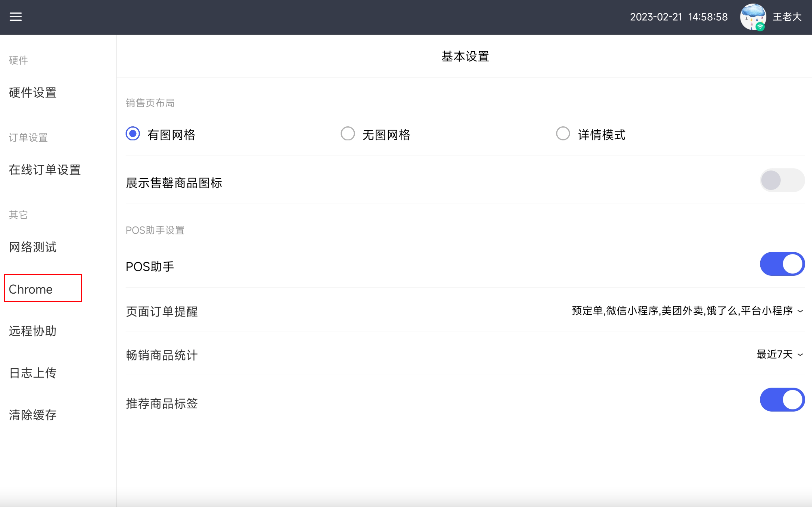The height and width of the screenshot is (507, 812).
Task: Open 远程协助 sidebar item
Action: point(33,331)
